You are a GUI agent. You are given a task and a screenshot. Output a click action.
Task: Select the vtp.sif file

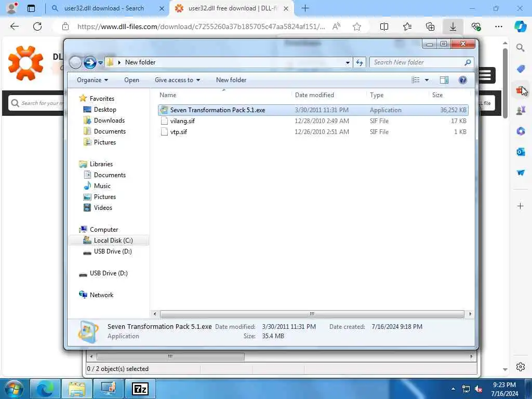(179, 132)
